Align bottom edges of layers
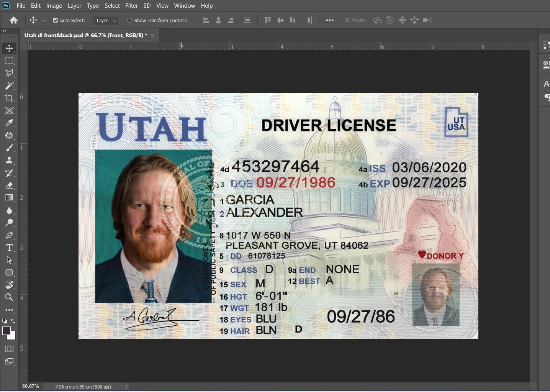The width and height of the screenshot is (550, 392). point(293,20)
